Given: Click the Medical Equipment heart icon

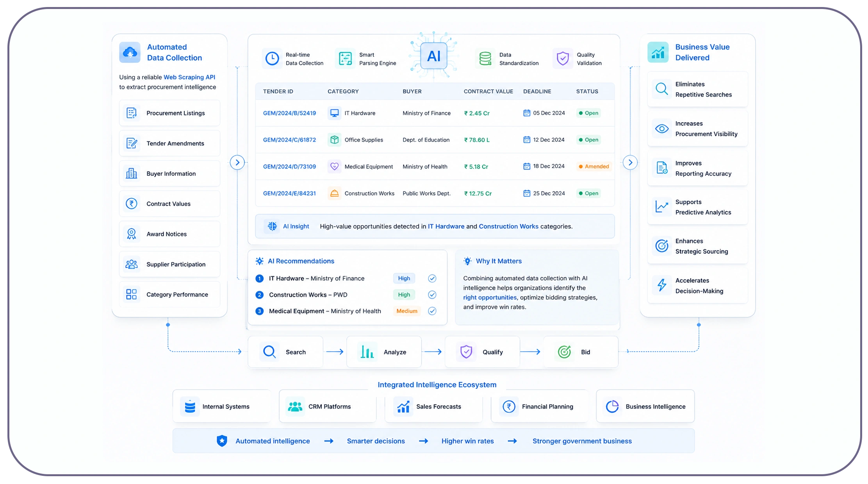Looking at the screenshot, I should tap(334, 166).
